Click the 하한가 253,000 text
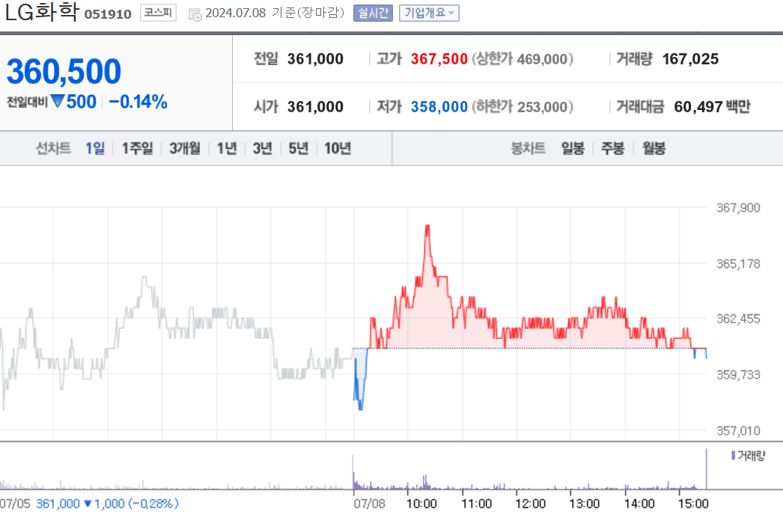Screen dimensions: 783x532 coord(522,107)
